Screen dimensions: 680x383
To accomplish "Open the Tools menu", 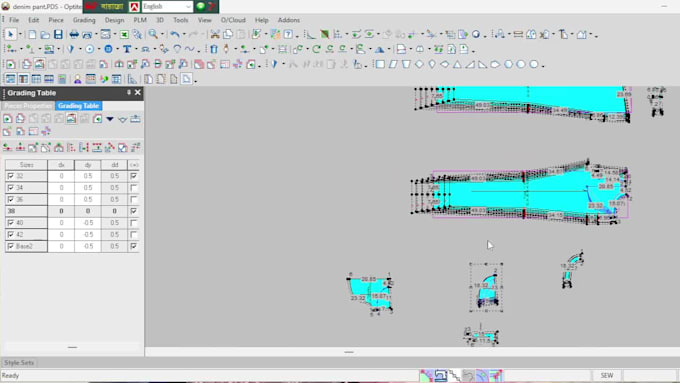I will pyautogui.click(x=180, y=20).
